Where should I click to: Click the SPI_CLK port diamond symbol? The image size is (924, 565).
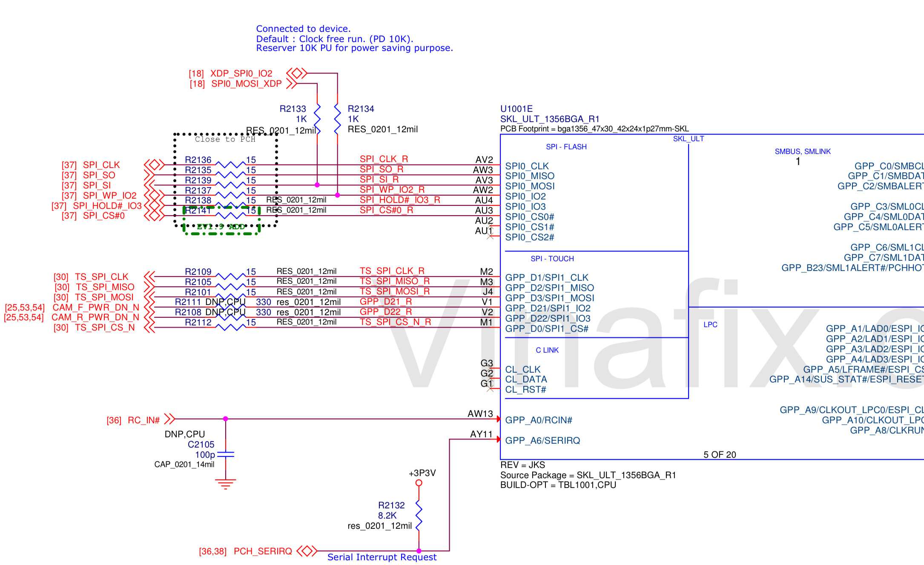[x=154, y=165]
